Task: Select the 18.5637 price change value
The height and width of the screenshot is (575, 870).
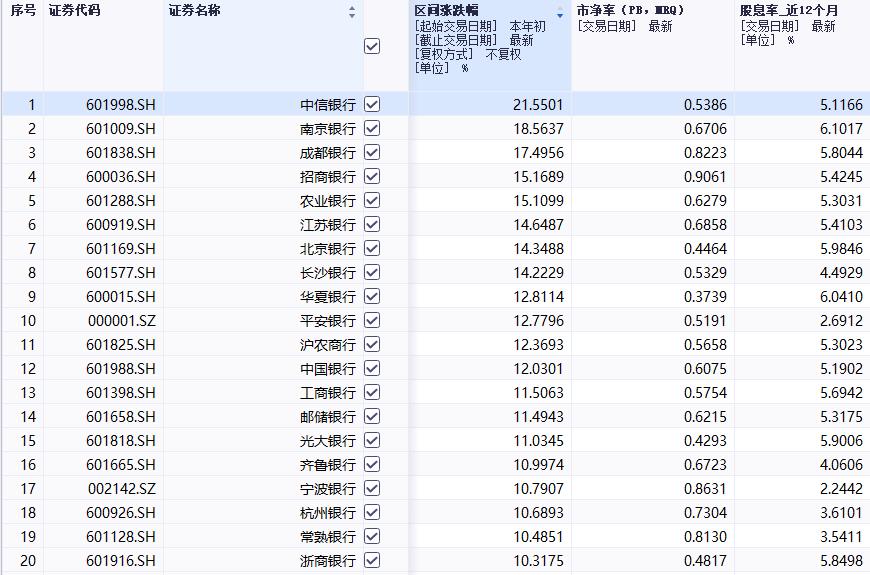Action: click(x=538, y=128)
